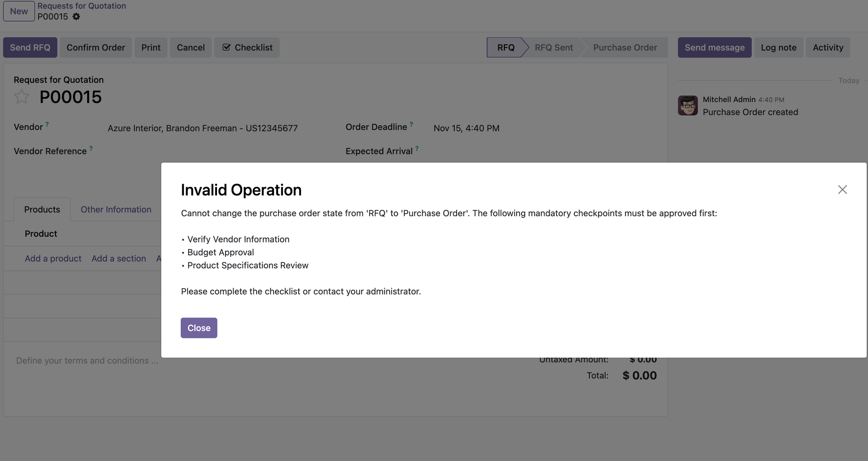Image resolution: width=868 pixels, height=461 pixels.
Task: Set status to Purchase Order stage
Action: [625, 48]
